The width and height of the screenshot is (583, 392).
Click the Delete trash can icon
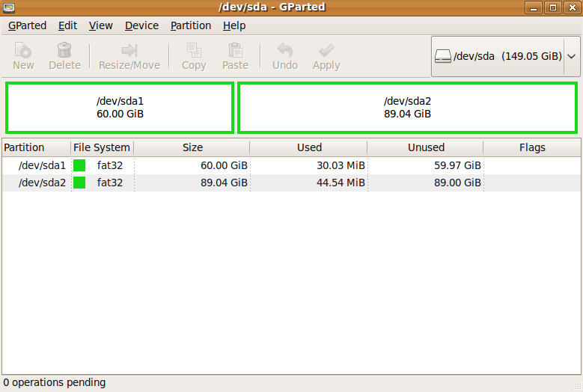64,50
